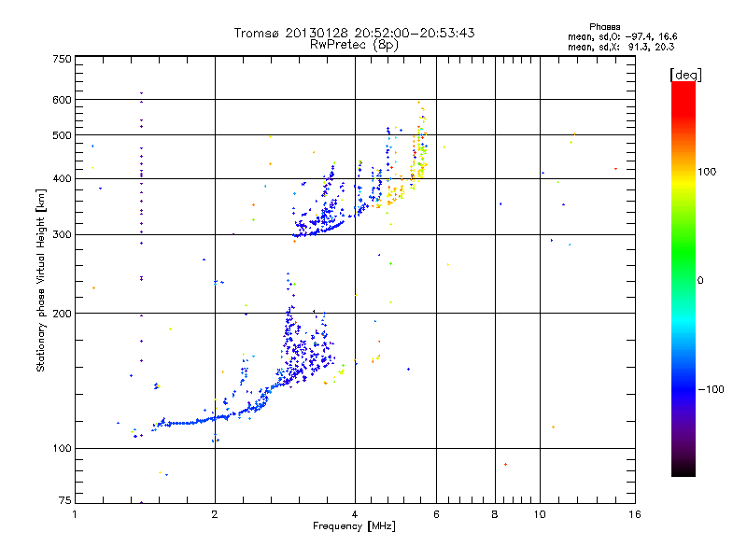Screen dimensions: 747x560
Task: Click the y-axis tick label '200'
Action: click(62, 314)
